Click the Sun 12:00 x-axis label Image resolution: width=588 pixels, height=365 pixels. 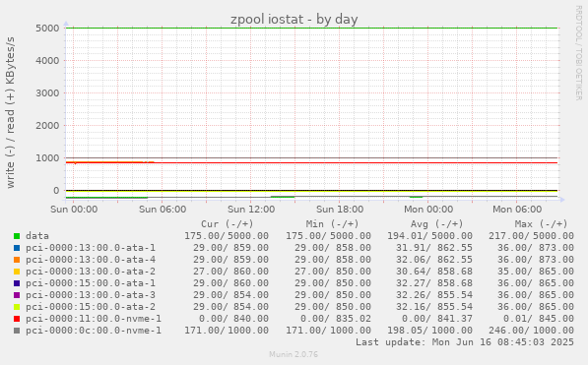pyautogui.click(x=251, y=210)
